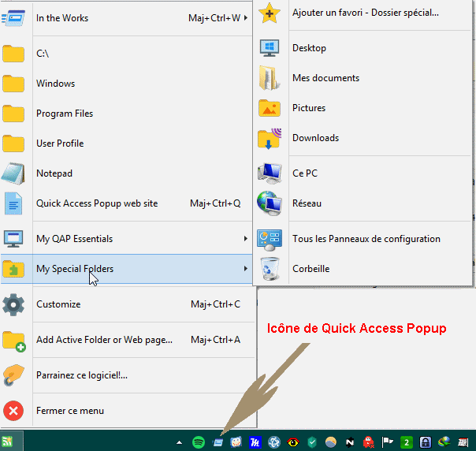Image resolution: width=476 pixels, height=451 pixels.
Task: Select the Windows folder entry
Action: coord(126,84)
